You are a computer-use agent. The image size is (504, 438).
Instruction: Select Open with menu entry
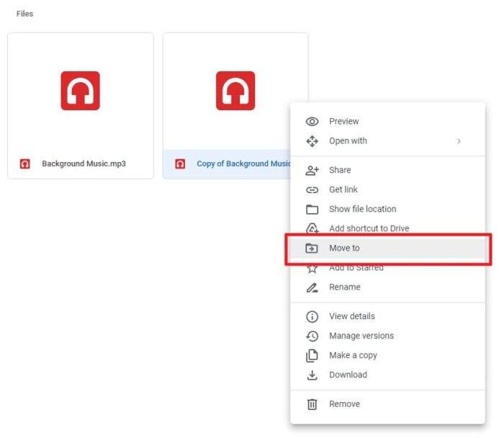387,141
